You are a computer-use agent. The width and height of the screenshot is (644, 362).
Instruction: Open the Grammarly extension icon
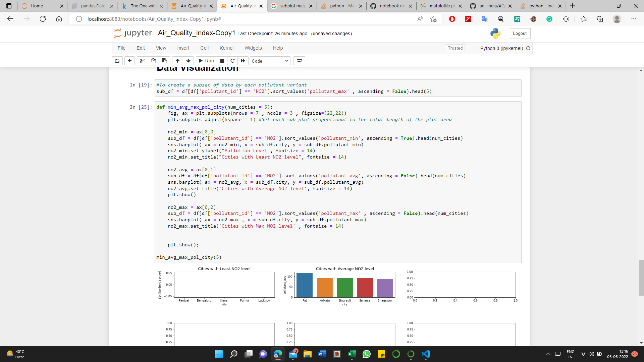pos(549,19)
